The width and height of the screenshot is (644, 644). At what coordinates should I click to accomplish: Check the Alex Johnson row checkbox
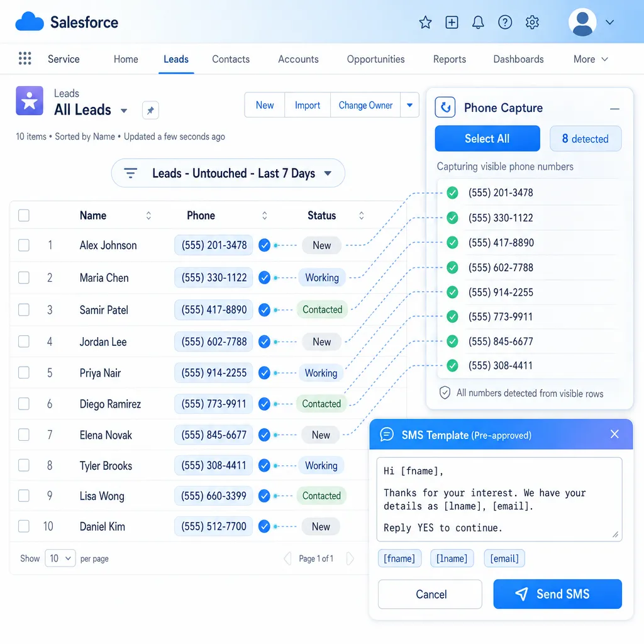[x=24, y=245]
